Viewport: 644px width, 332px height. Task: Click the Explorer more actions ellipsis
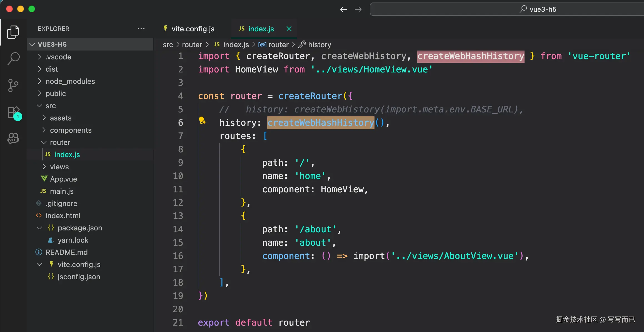(x=141, y=29)
